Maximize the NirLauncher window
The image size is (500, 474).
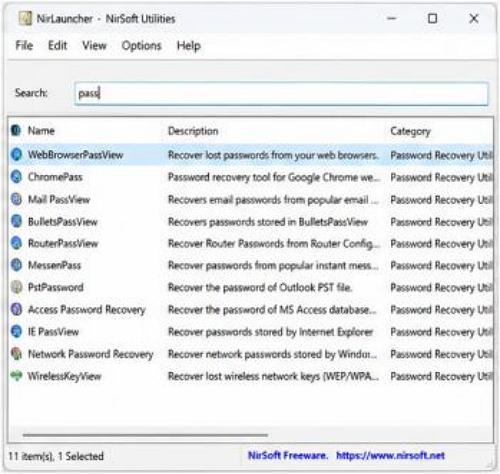tap(432, 18)
